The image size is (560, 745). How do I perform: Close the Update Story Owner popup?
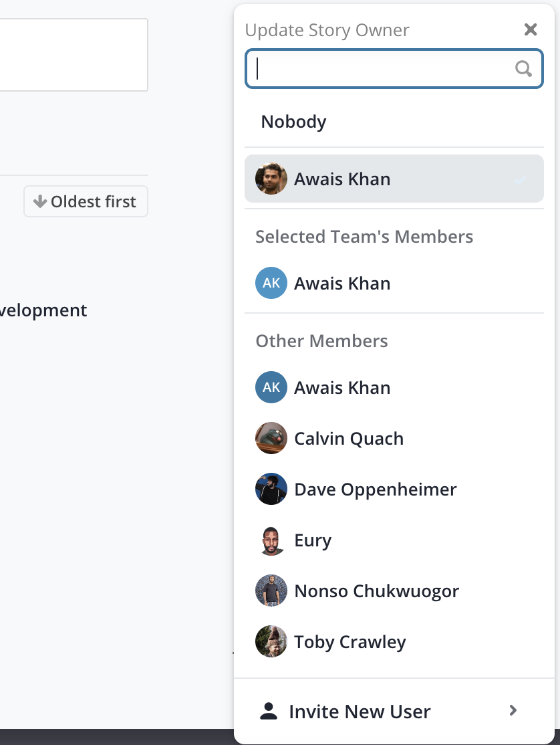(x=531, y=29)
